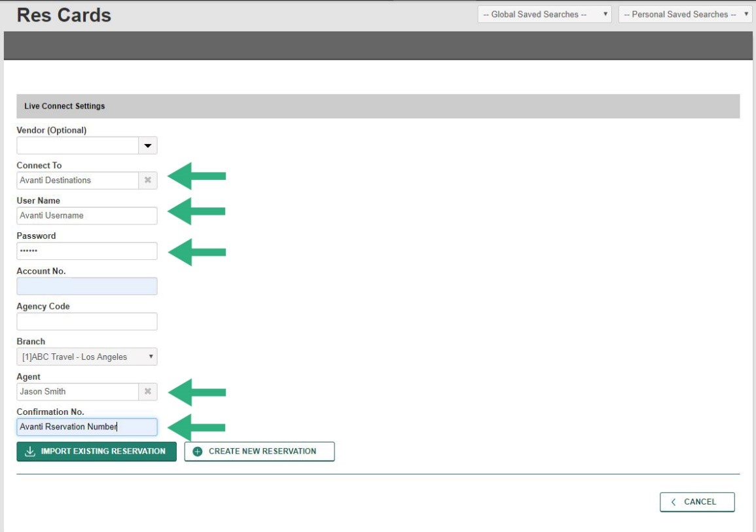Image resolution: width=756 pixels, height=532 pixels.
Task: Click Create New Reservation
Action: (259, 451)
